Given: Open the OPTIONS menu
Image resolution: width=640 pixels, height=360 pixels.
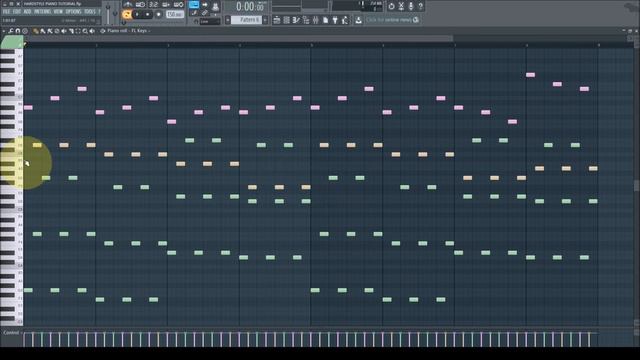Looking at the screenshot, I should pos(73,12).
